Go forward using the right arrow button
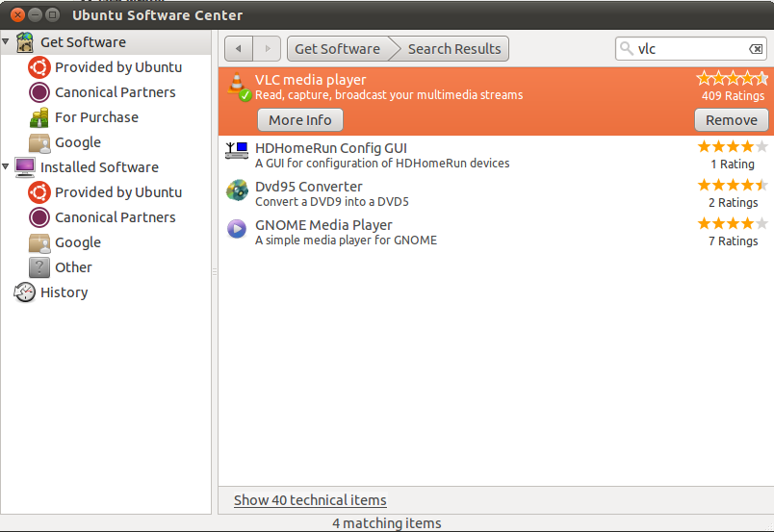774x532 pixels. point(268,49)
